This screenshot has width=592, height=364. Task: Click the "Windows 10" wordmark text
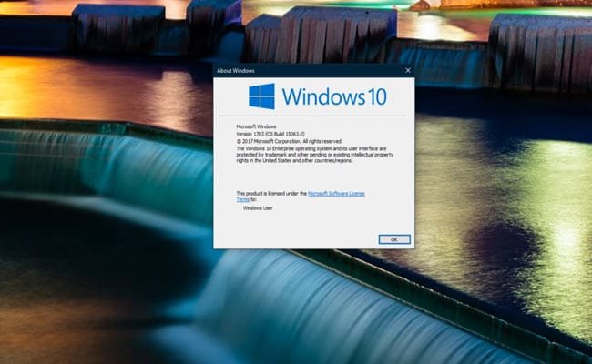(x=334, y=96)
